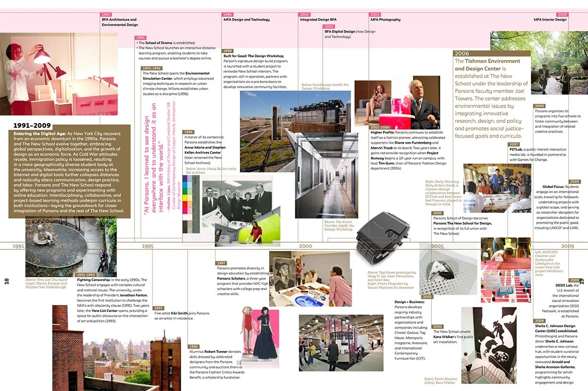Click the 2005 label on the timeline axis

click(x=437, y=246)
